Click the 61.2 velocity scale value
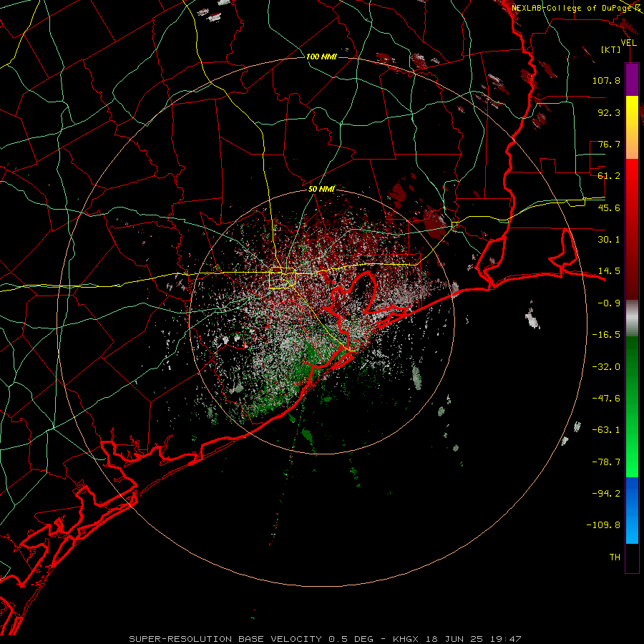Viewport: 644px width, 644px height. (x=609, y=176)
